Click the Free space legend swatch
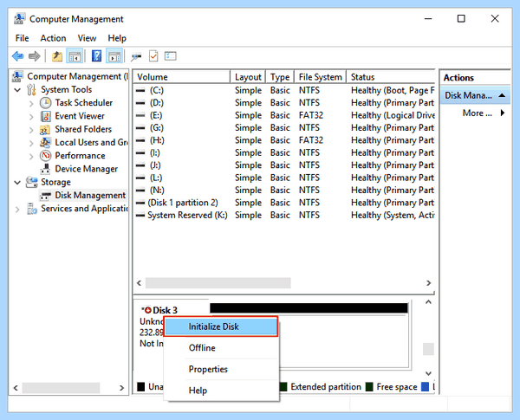The height and width of the screenshot is (420, 520). click(369, 386)
